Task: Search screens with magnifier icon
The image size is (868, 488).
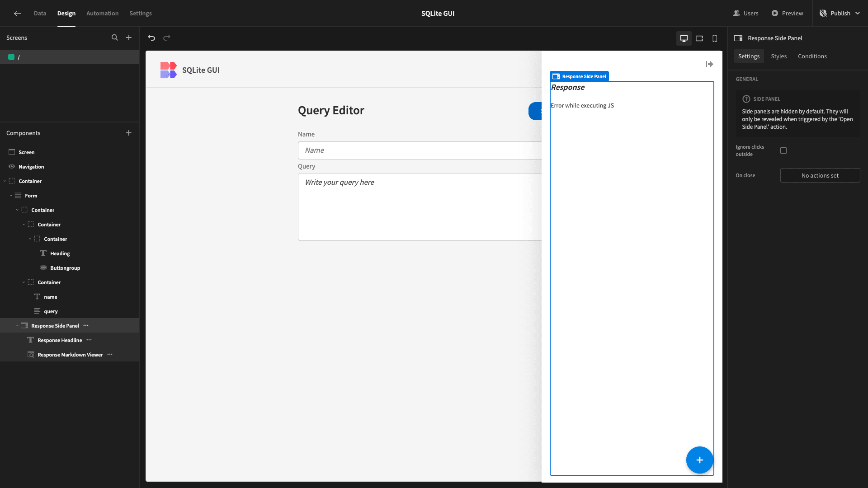Action: pos(115,38)
